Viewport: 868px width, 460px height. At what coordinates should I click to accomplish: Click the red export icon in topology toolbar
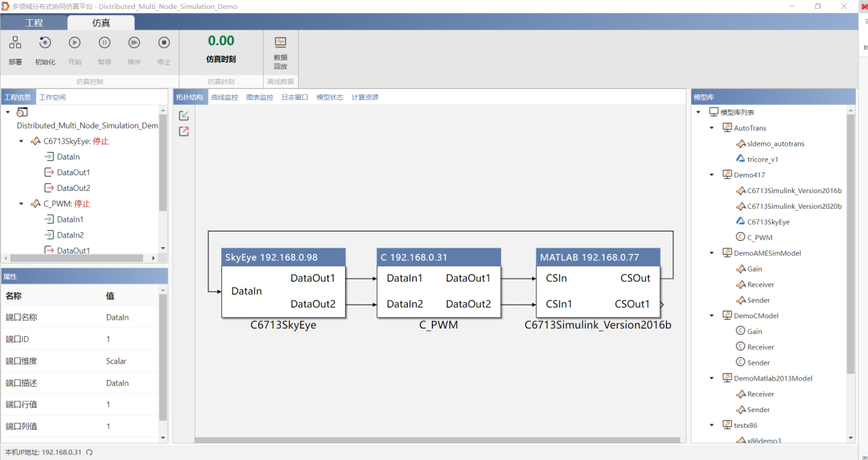[184, 131]
